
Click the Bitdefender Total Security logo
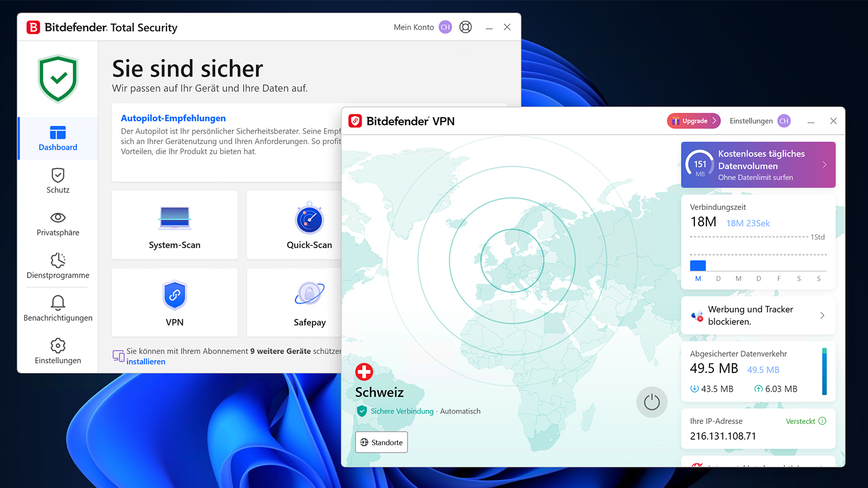(x=34, y=27)
